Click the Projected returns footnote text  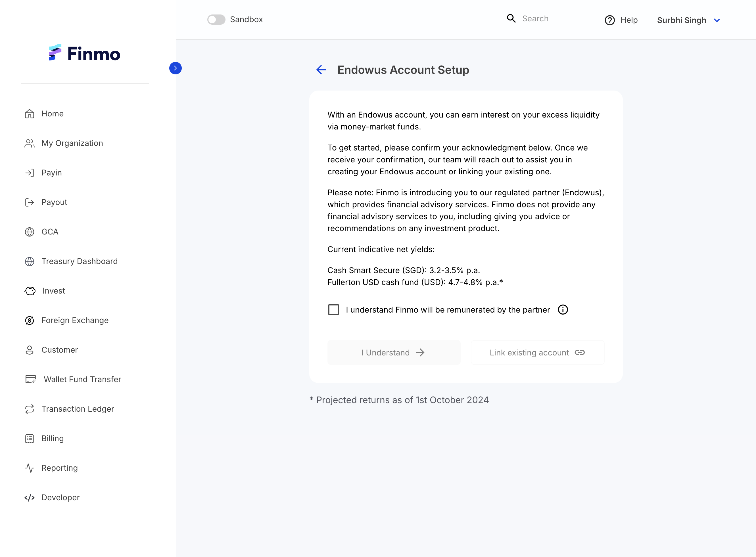coord(399,400)
